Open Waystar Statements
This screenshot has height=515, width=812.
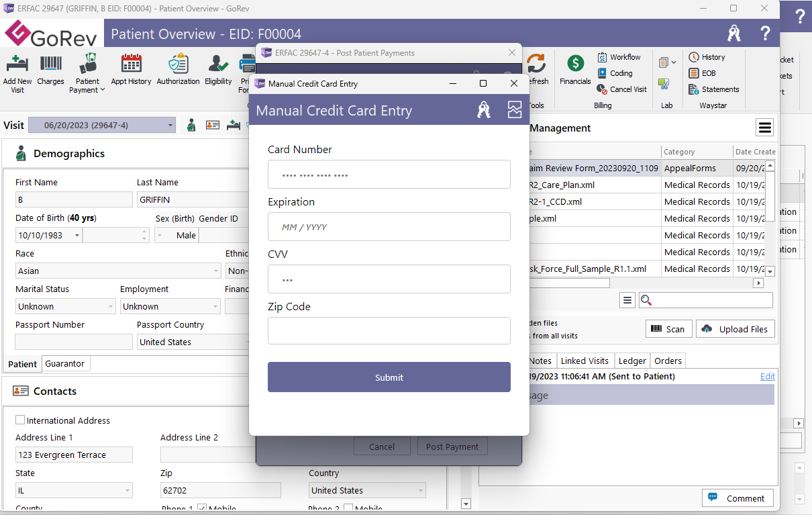click(714, 89)
